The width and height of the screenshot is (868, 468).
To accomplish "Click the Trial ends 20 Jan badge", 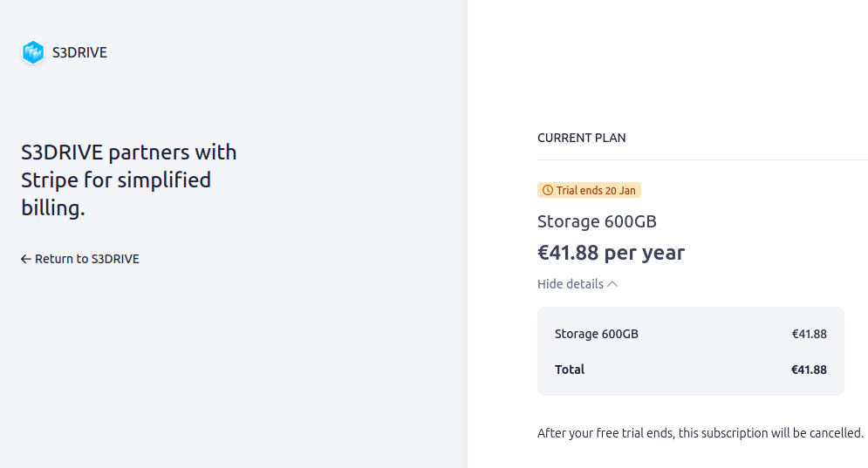I will click(x=589, y=190).
